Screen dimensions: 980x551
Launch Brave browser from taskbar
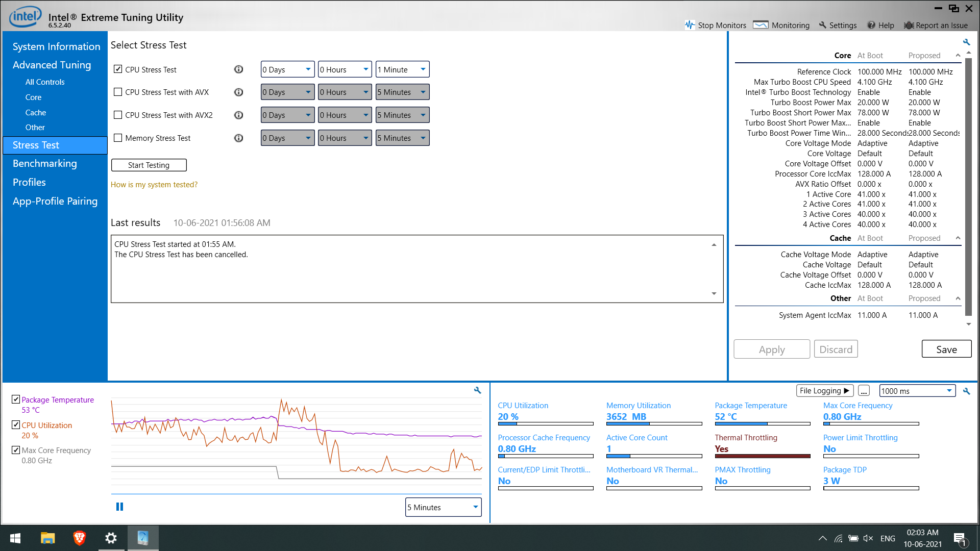coord(79,538)
